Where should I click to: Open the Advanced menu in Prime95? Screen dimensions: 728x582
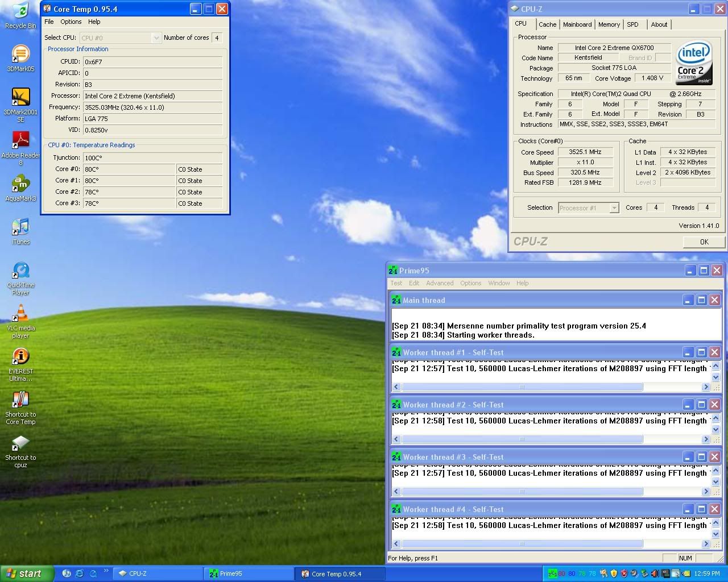point(440,283)
